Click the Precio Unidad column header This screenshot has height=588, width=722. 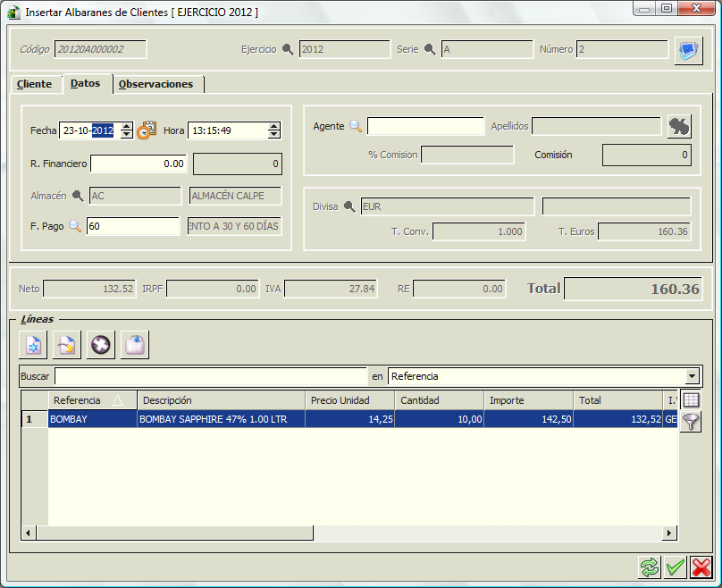tap(350, 400)
